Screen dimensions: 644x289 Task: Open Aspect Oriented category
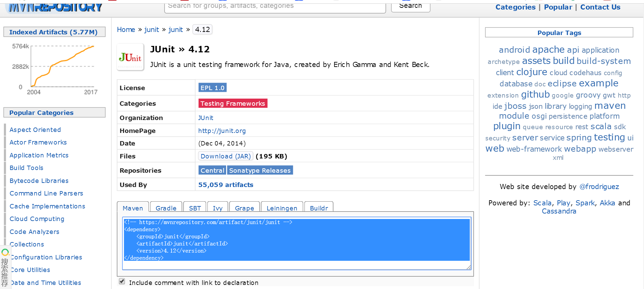tap(35, 130)
